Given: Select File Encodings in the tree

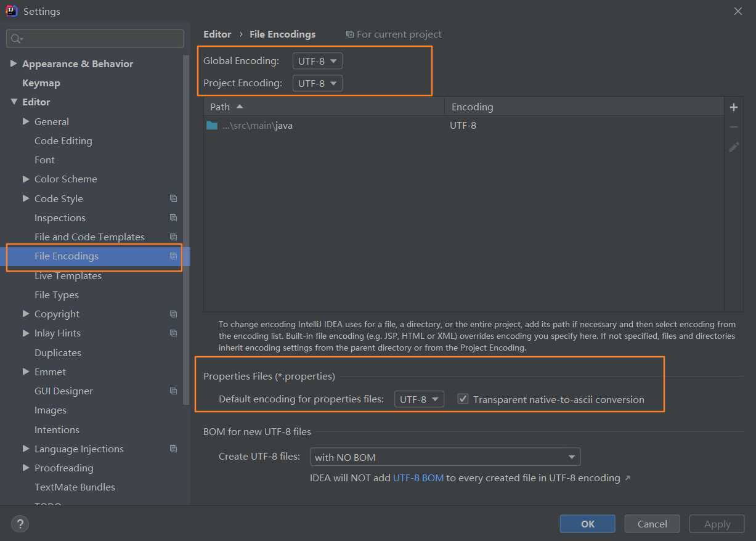Looking at the screenshot, I should pyautogui.click(x=67, y=256).
